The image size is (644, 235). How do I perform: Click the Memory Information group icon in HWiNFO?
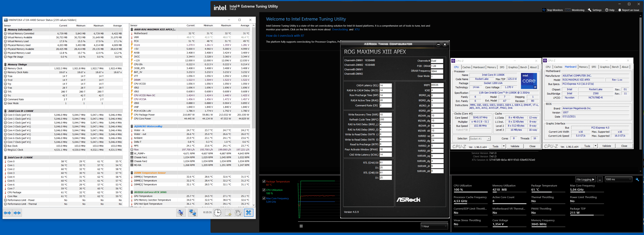[6, 29]
